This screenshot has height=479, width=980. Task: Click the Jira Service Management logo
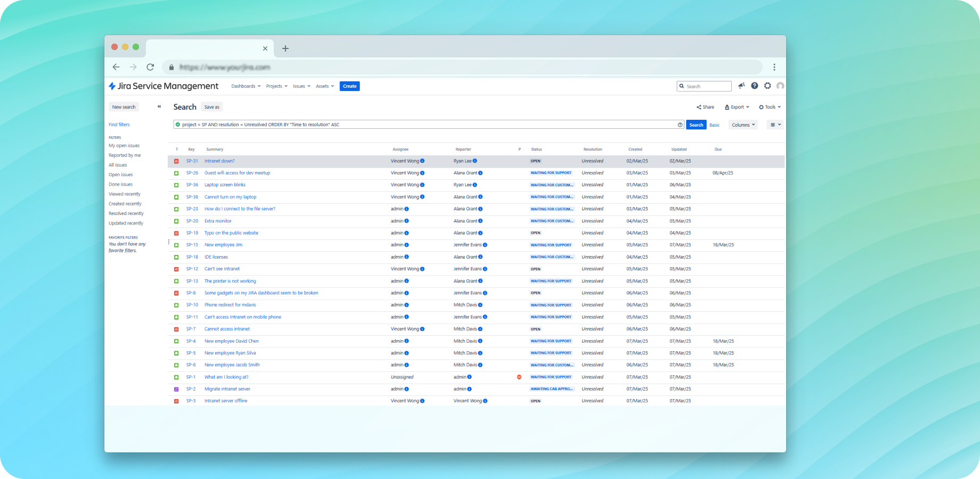[164, 86]
